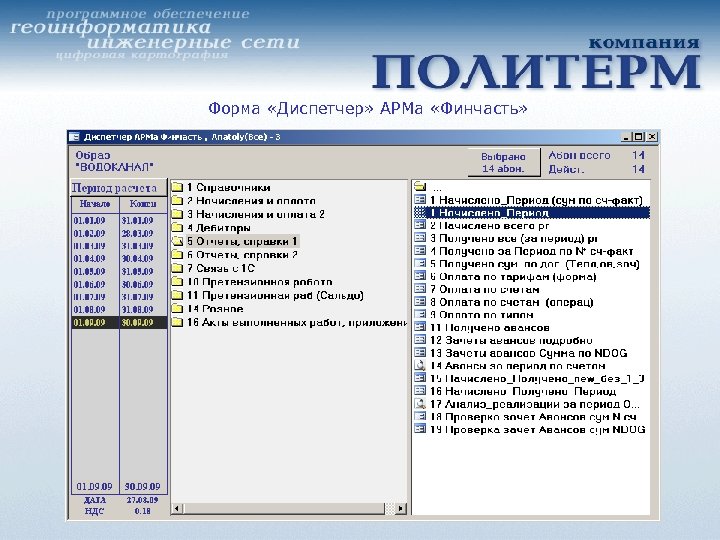Select '15 Начислено_Получено_new_без_1_0' item

tap(537, 378)
